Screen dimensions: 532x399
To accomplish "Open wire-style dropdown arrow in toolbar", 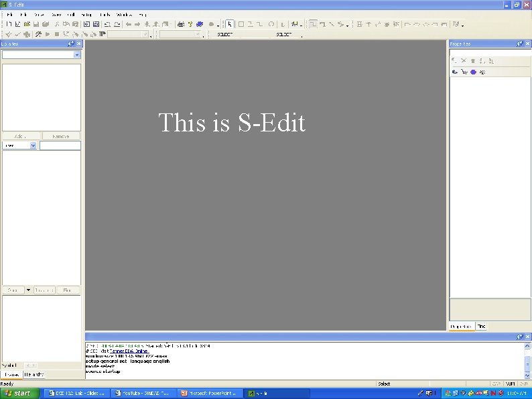I will pyautogui.click(x=348, y=25).
